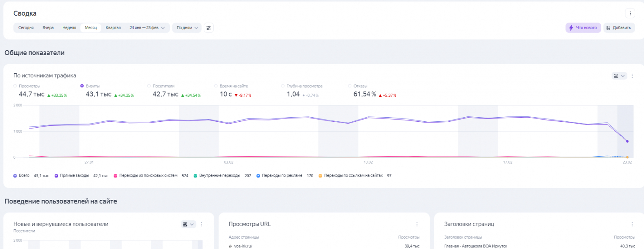644x249 pixels.
Task: Click the last data point on chart
Action: [627, 141]
